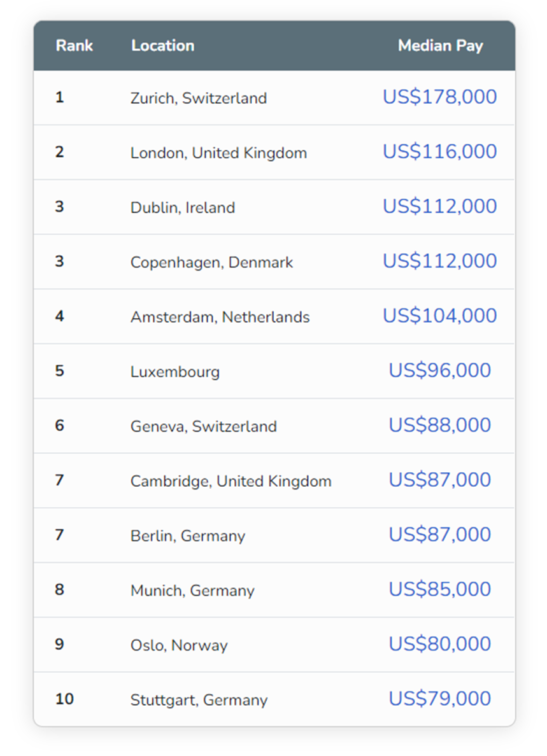
Task: Open the US$104,000 Amsterdam pay value
Action: (439, 316)
